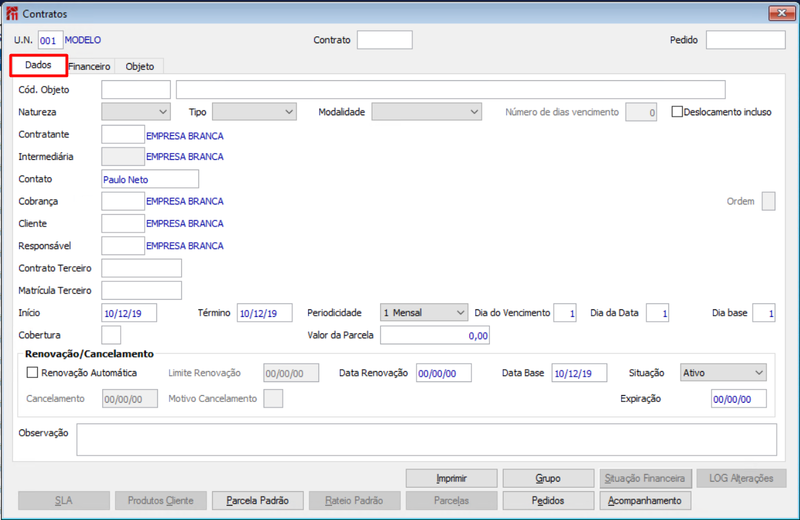Click the Contrato Terceiro field
Viewport: 800px width, 520px height.
[x=141, y=268]
